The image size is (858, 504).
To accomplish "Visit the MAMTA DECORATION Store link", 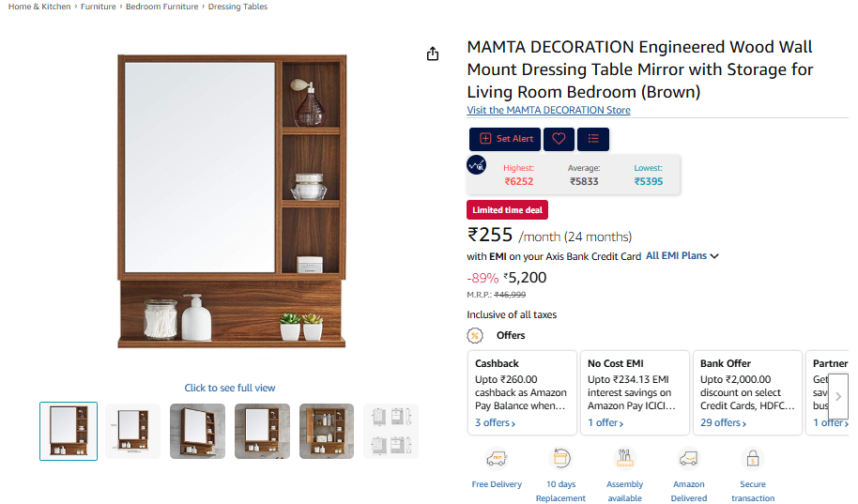I will [548, 110].
